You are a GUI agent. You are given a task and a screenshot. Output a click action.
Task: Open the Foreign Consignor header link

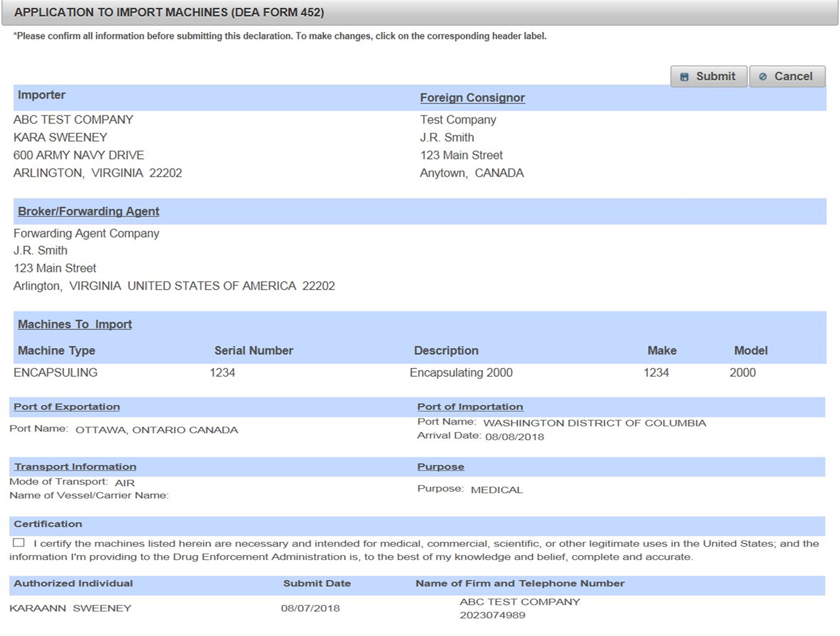click(472, 98)
